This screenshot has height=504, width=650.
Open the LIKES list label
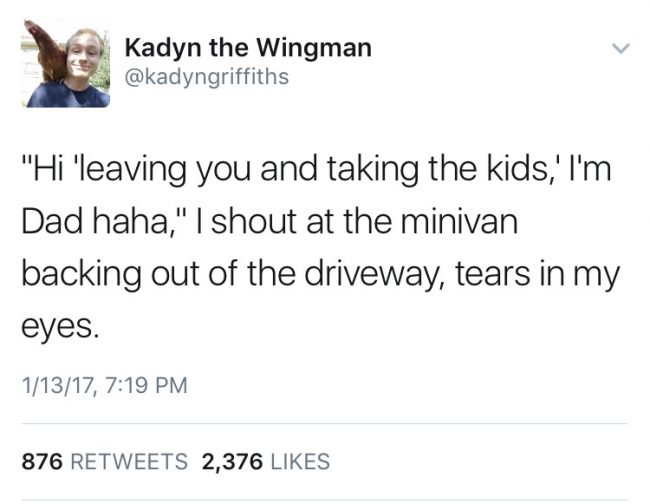tap(300, 462)
